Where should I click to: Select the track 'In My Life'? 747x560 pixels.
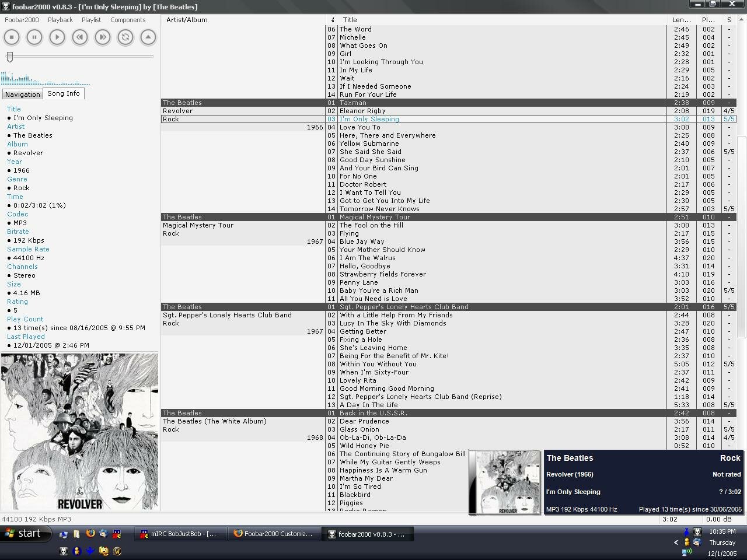[x=356, y=70]
